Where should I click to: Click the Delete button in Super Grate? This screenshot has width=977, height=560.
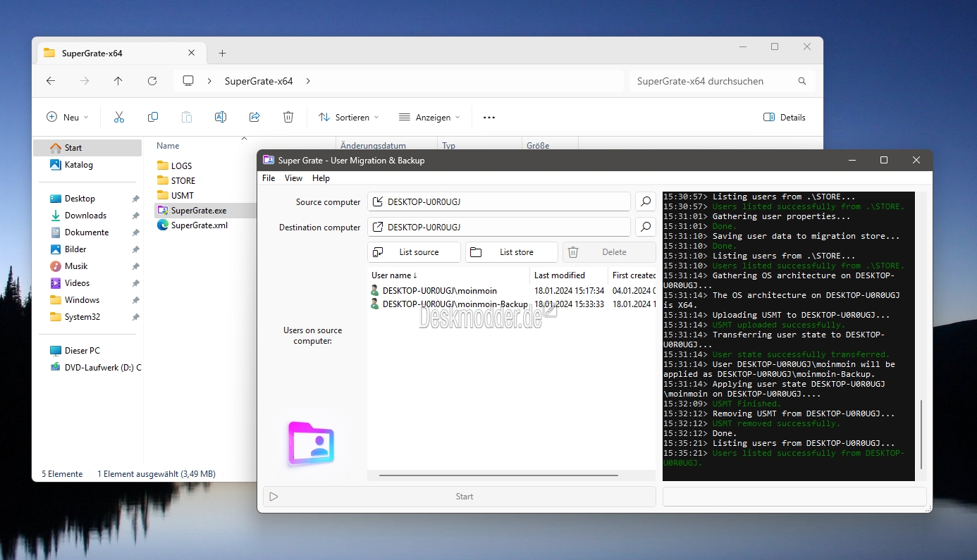click(x=609, y=252)
